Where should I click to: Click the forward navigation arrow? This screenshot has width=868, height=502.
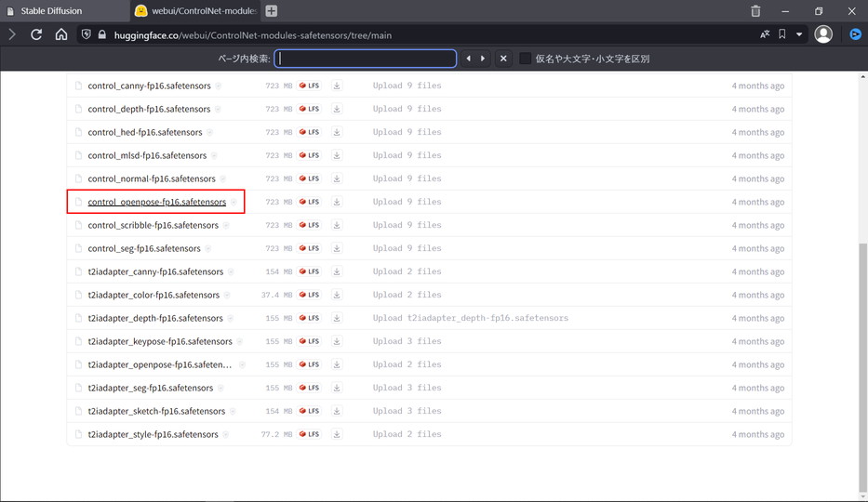pos(11,34)
